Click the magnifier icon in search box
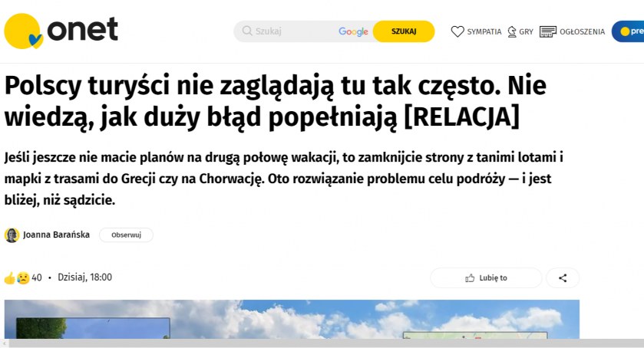The width and height of the screenshot is (644, 348). click(x=247, y=31)
